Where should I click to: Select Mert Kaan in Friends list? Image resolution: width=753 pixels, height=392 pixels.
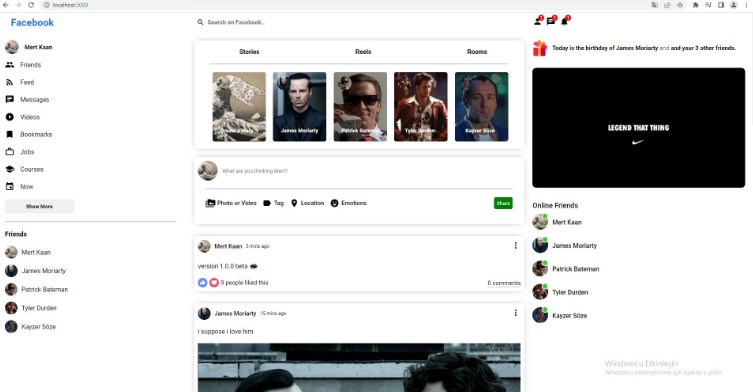click(x=28, y=252)
